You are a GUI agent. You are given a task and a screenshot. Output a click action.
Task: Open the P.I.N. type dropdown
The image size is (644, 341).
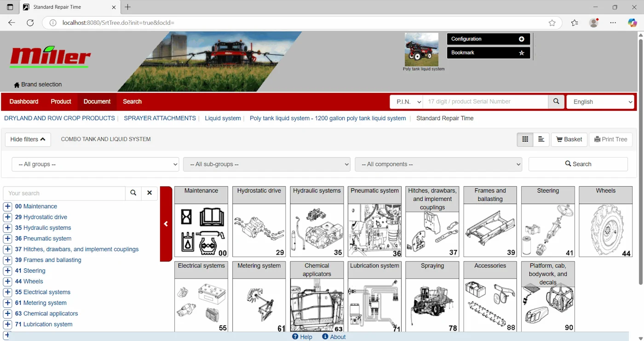pos(406,102)
